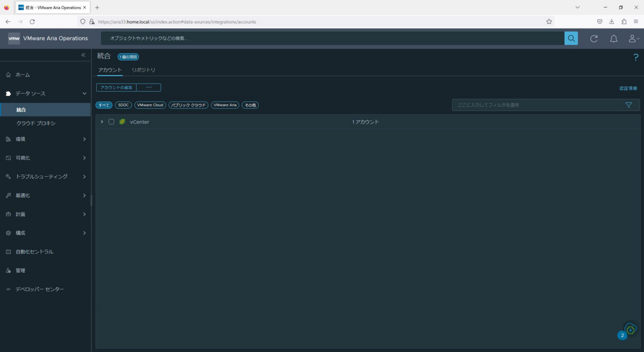
Task: Go back in Firefox
Action: (x=8, y=21)
